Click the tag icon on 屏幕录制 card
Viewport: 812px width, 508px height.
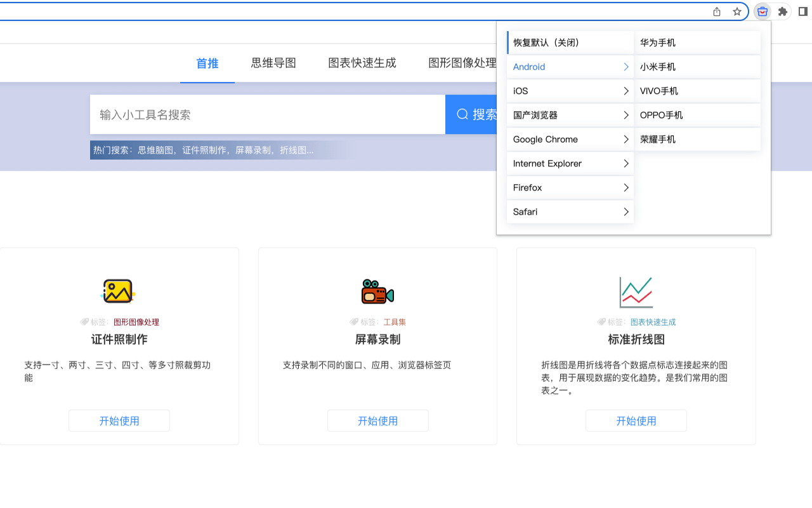(354, 322)
